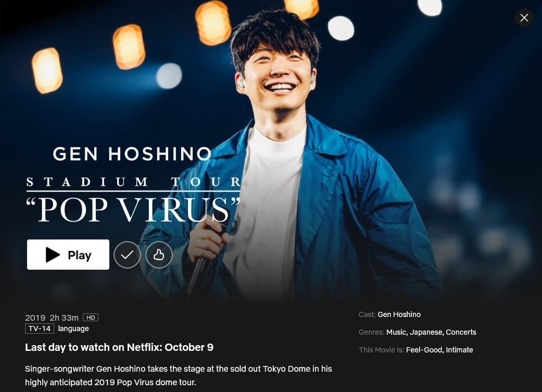Click the 2019 release year
The width and height of the screenshot is (542, 392).
point(35,318)
